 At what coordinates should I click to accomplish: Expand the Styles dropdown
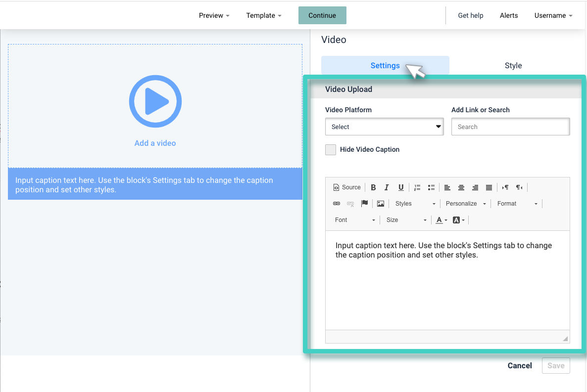(x=415, y=204)
